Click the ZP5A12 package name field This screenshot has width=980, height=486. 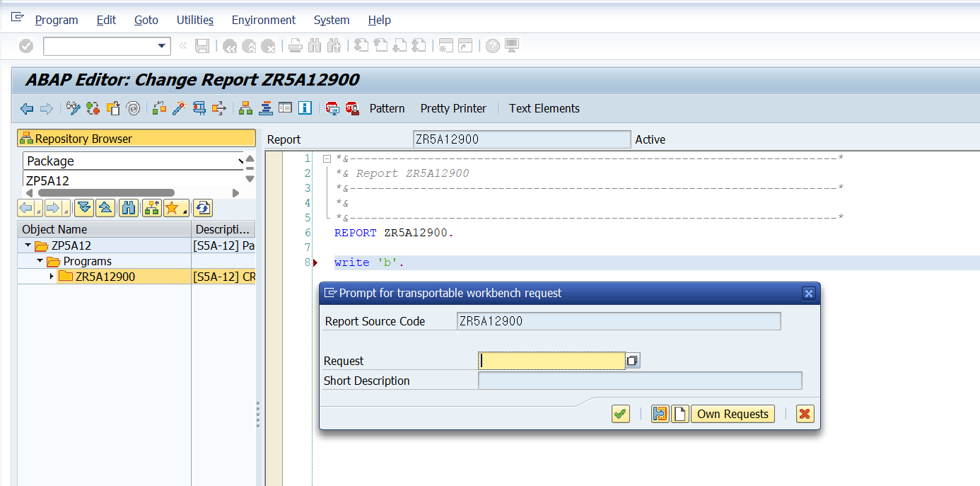[133, 180]
